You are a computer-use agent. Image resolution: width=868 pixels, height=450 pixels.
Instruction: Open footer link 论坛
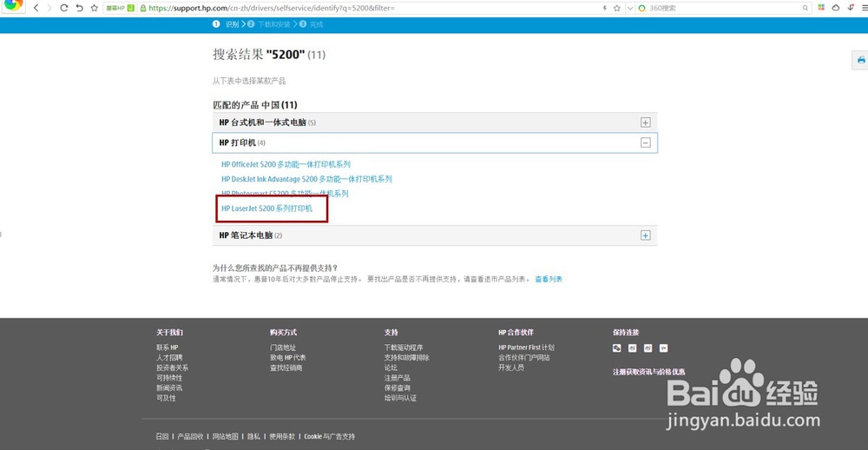(391, 367)
